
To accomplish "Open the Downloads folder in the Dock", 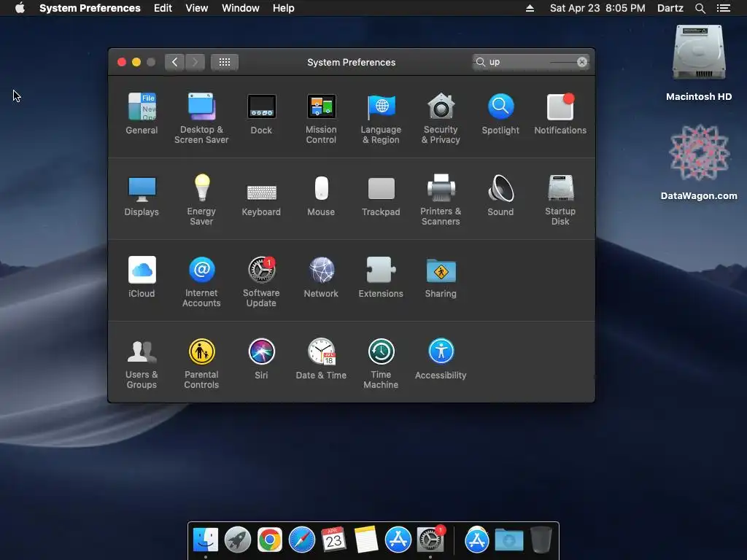I will coord(508,540).
